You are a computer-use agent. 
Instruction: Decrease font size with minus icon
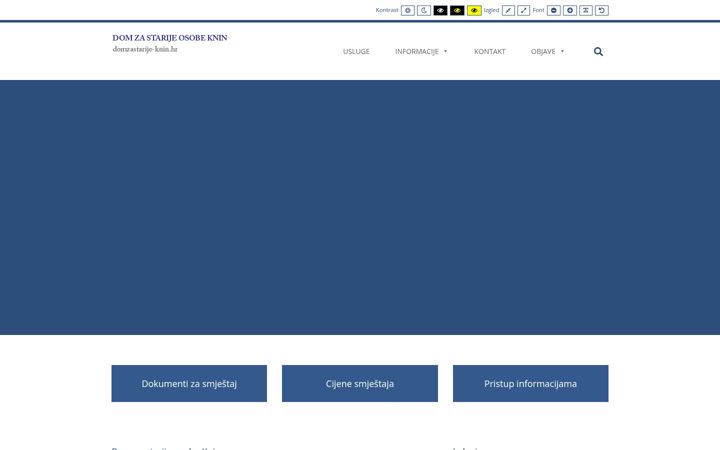tap(554, 11)
